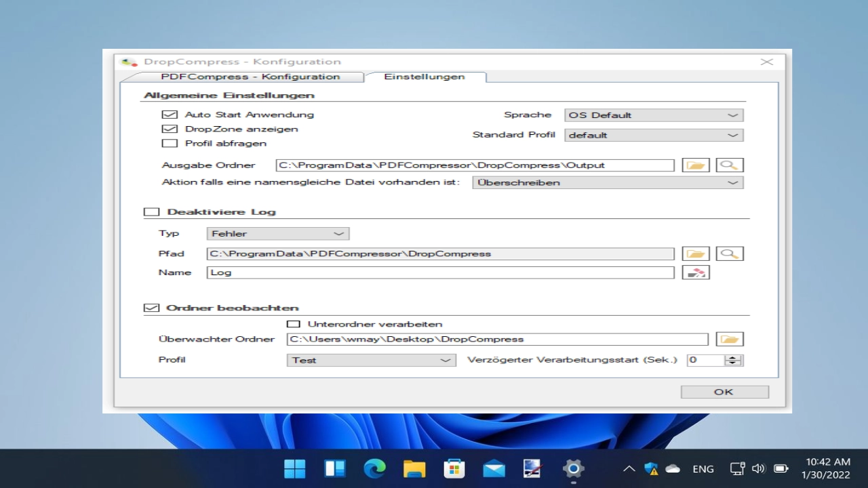Open Widgets from taskbar

point(335,468)
